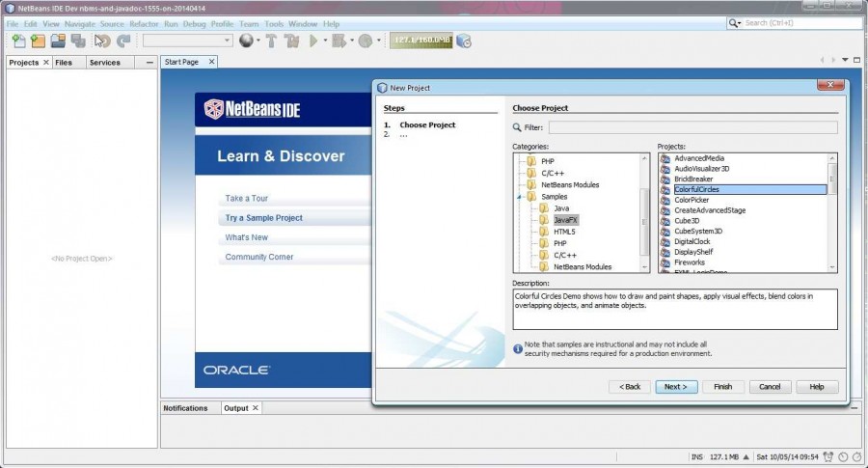Image resolution: width=868 pixels, height=468 pixels.
Task: Select the DigitalClock sample project
Action: click(692, 241)
